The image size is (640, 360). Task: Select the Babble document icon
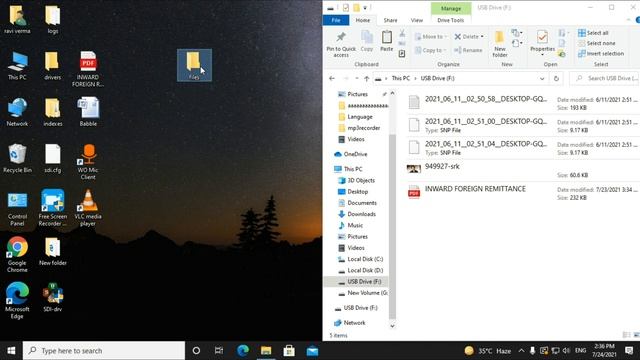pyautogui.click(x=88, y=112)
